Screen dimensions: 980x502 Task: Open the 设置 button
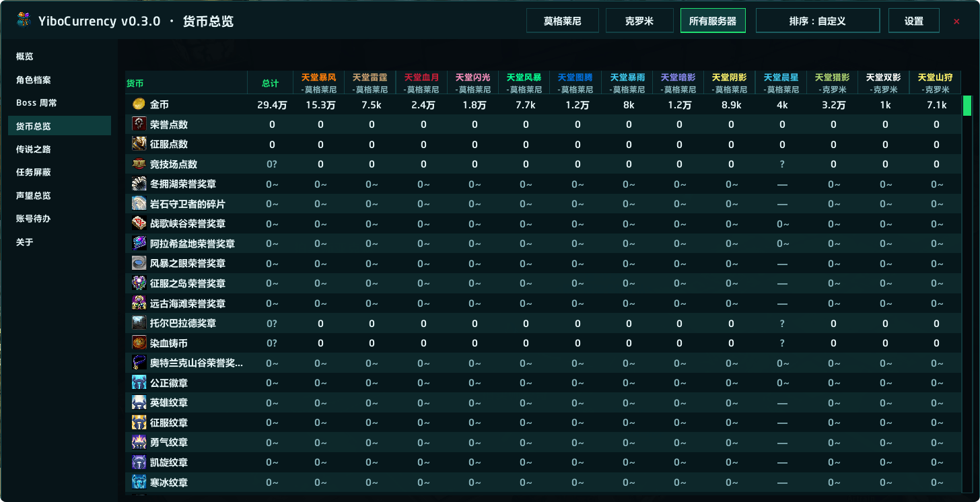pyautogui.click(x=914, y=21)
